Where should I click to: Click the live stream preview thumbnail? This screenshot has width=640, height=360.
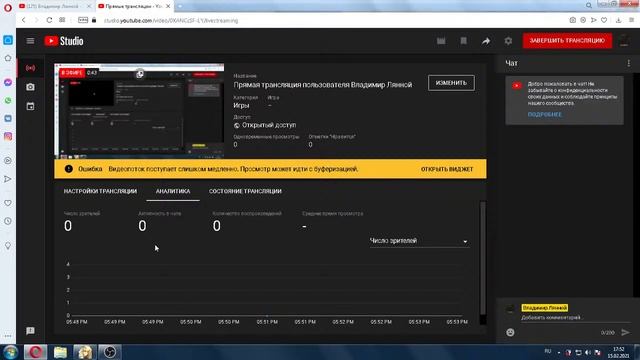click(139, 111)
